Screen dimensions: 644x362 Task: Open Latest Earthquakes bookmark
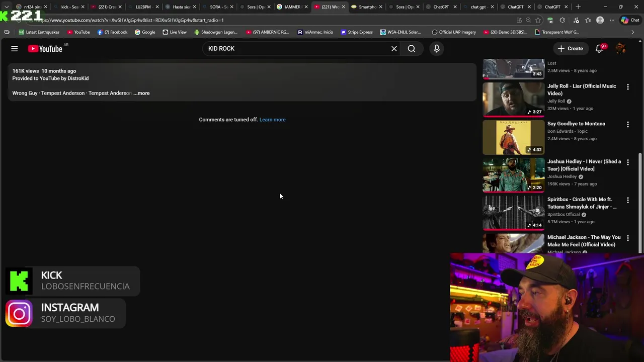coord(39,32)
